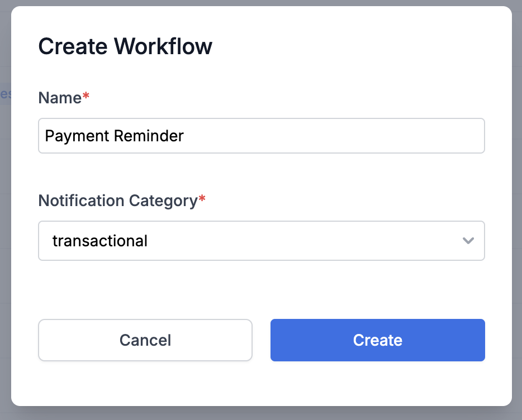Click the 'Payment Reminder' text in Name field
The height and width of the screenshot is (420, 522).
coord(114,136)
